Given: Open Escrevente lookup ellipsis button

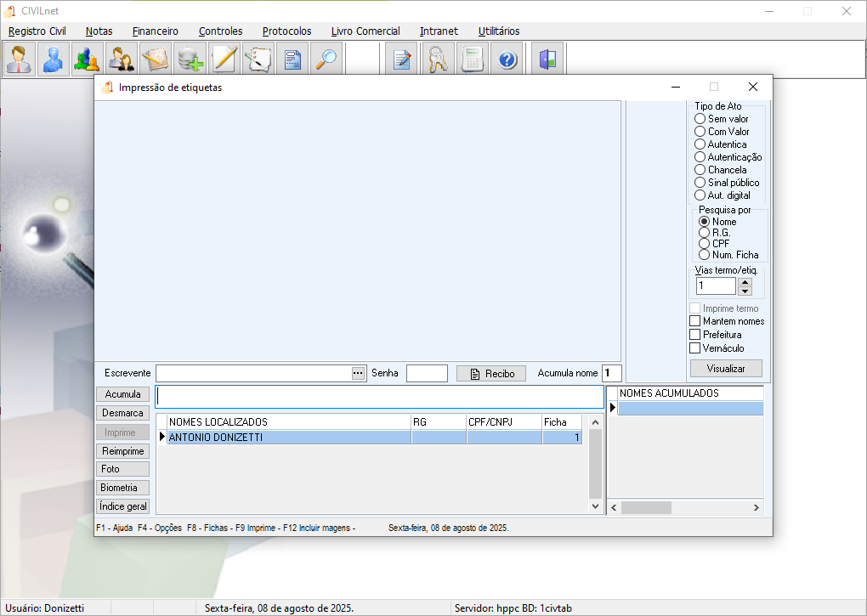Looking at the screenshot, I should click(358, 374).
